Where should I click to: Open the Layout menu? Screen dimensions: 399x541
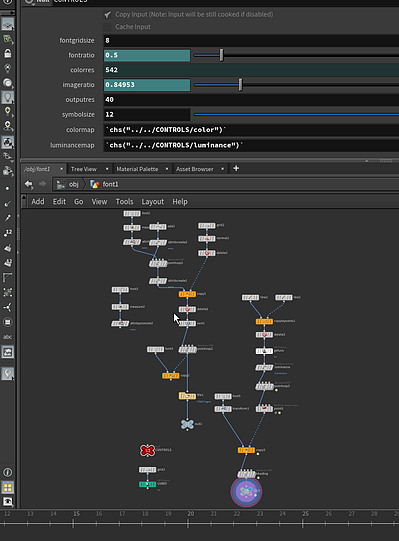pos(153,201)
